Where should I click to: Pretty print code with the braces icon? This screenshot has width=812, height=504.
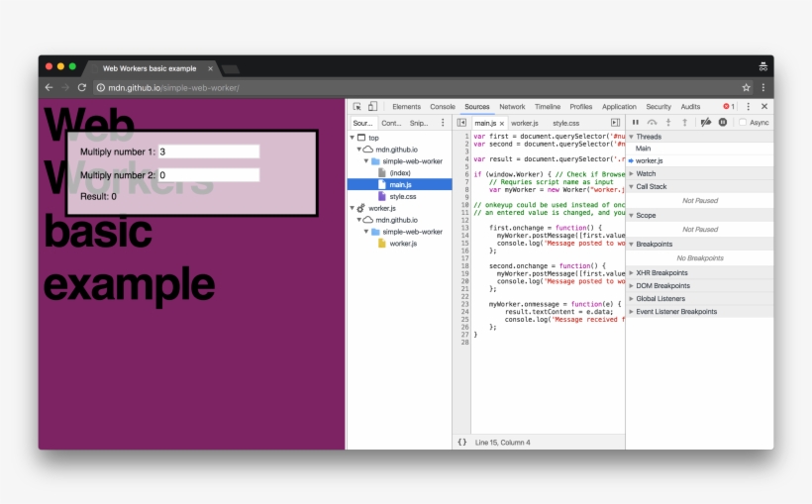tap(461, 442)
